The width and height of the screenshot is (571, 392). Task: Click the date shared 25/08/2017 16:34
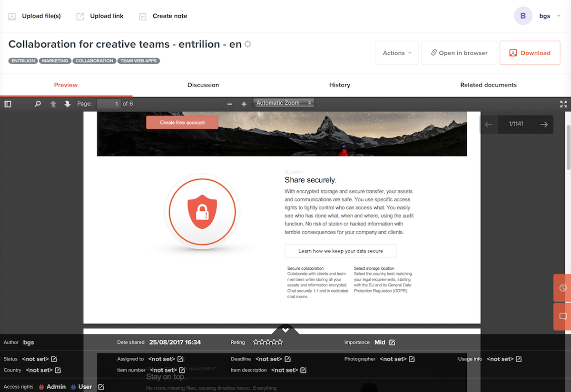pyautogui.click(x=175, y=342)
